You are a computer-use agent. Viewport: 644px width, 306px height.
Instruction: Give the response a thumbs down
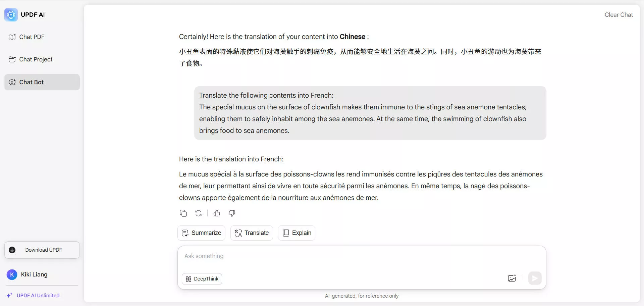pyautogui.click(x=232, y=213)
